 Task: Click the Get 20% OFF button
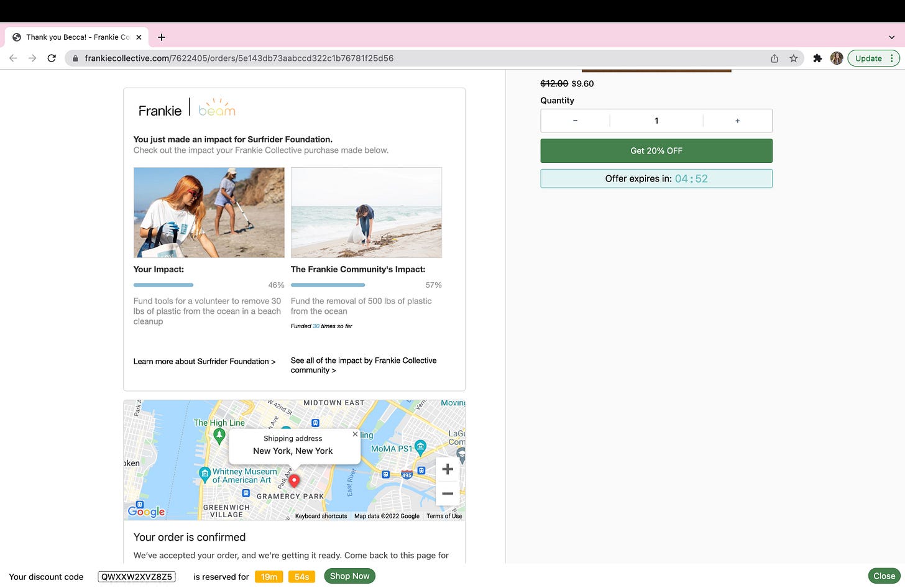(x=656, y=151)
